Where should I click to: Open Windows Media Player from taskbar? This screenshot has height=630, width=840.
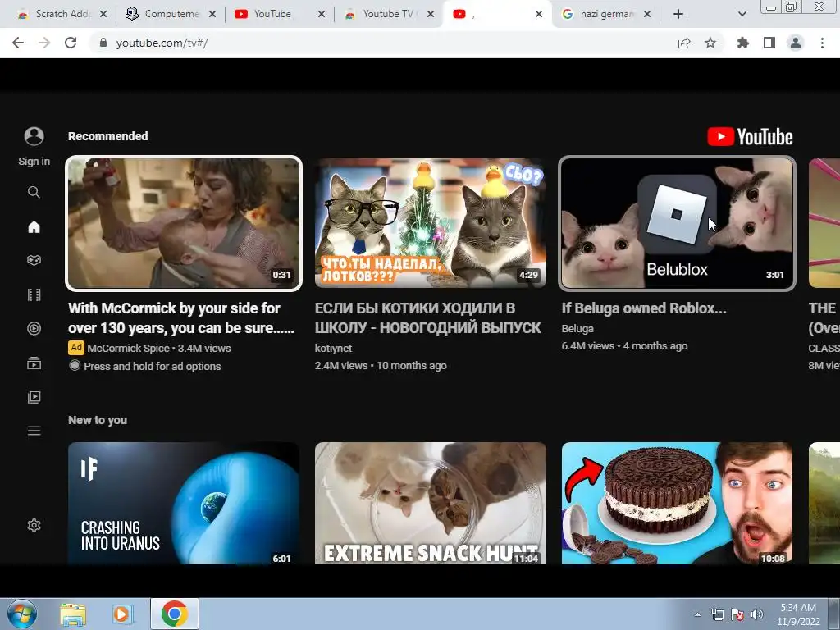pyautogui.click(x=122, y=614)
